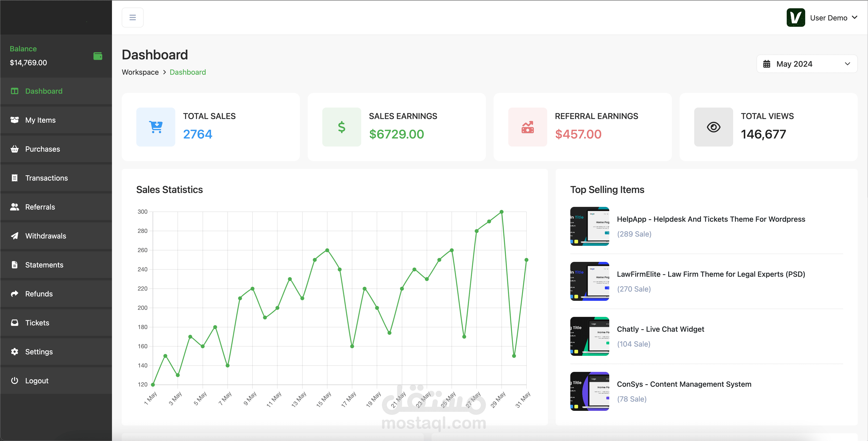The image size is (868, 441).
Task: Click the Logout power icon
Action: 15,380
